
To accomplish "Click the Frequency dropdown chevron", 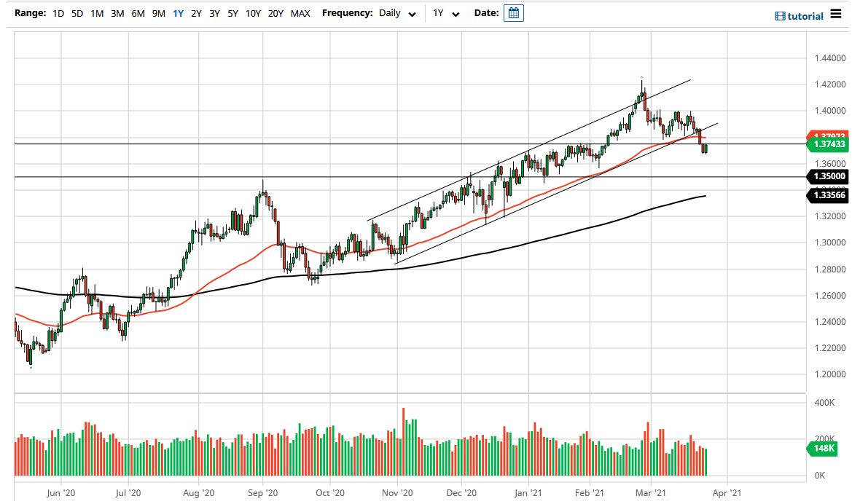I will coord(412,15).
